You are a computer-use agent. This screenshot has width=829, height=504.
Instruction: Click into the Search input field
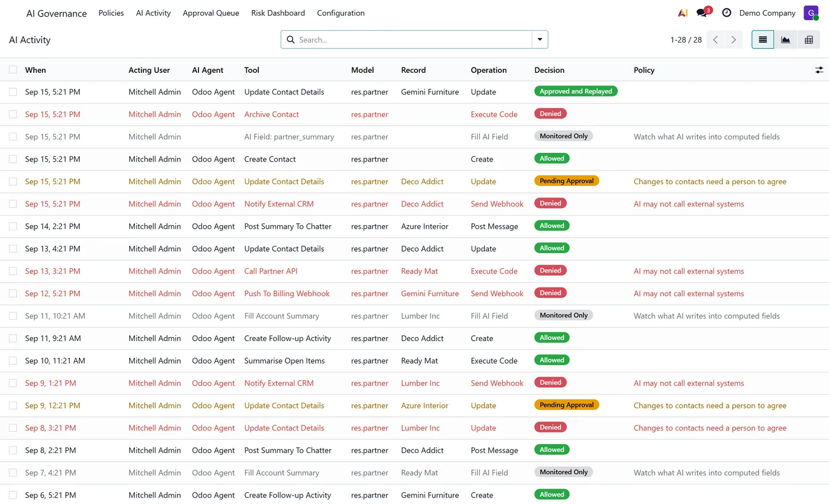pos(413,40)
